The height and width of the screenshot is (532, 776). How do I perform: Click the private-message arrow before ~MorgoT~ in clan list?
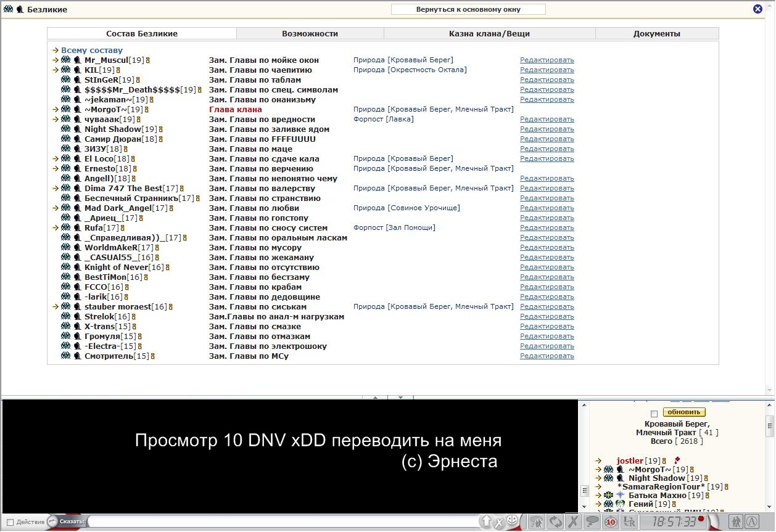[56, 110]
